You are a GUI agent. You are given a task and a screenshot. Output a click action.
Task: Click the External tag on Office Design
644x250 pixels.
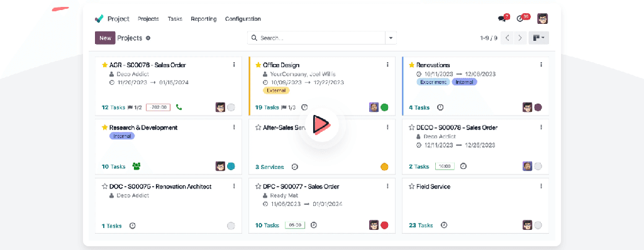pos(276,90)
